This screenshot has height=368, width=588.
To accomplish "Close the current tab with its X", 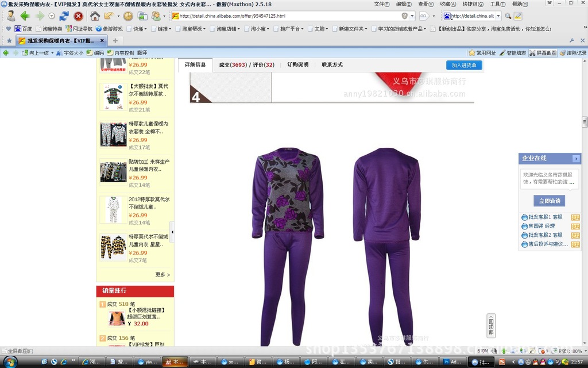I will point(102,41).
